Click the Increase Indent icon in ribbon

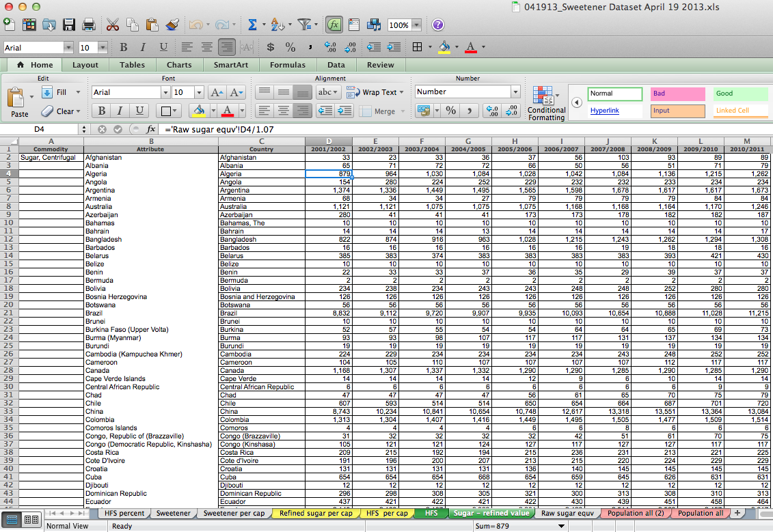tap(345, 111)
